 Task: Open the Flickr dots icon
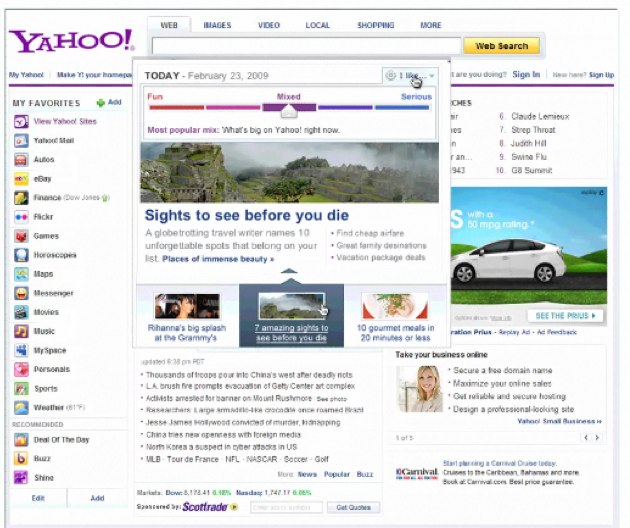coord(21,217)
